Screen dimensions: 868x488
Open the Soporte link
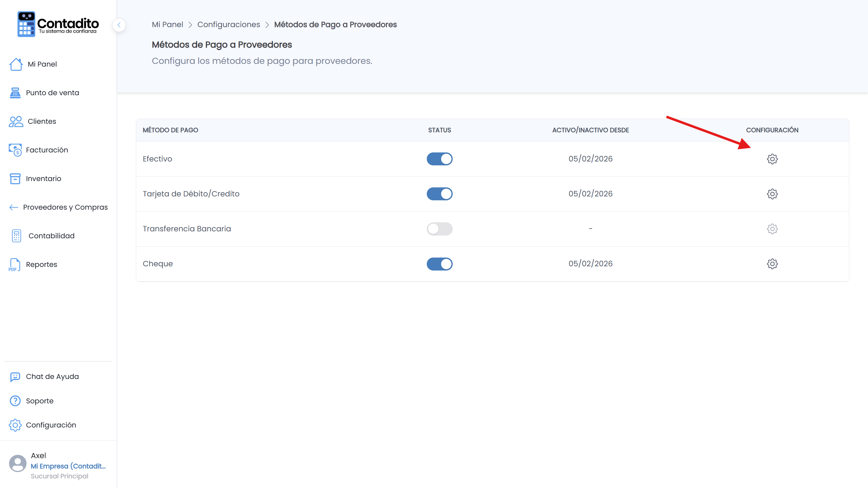coord(39,401)
